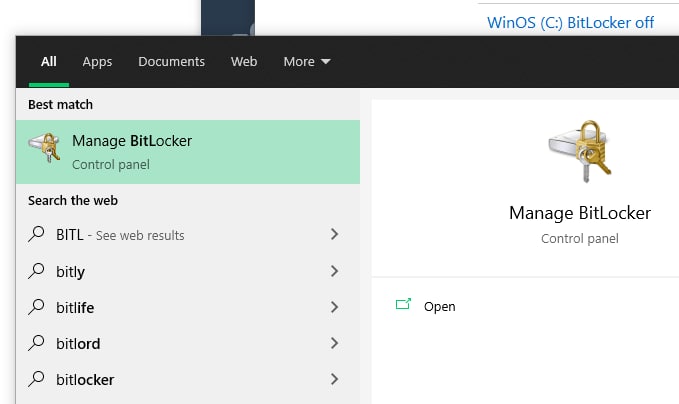Click the WinOS (C:) BitLocker off link

click(x=570, y=23)
